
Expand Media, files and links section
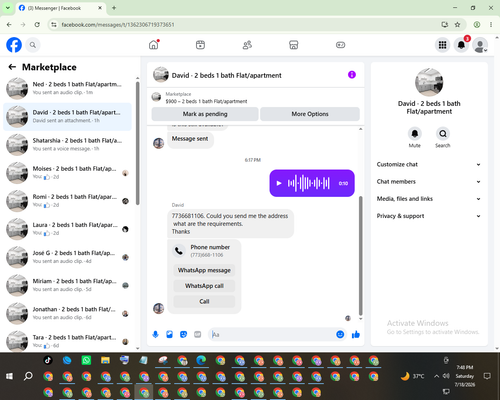pyautogui.click(x=429, y=199)
